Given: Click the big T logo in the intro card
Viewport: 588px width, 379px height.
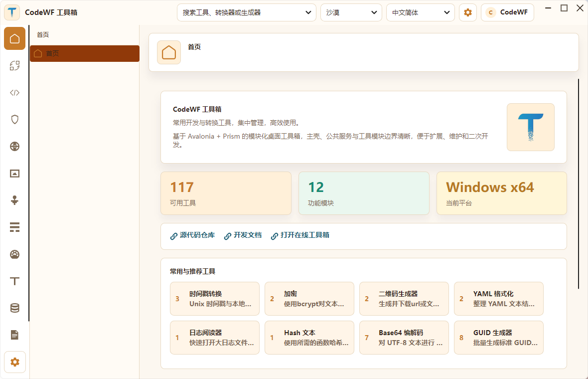Looking at the screenshot, I should (x=531, y=127).
